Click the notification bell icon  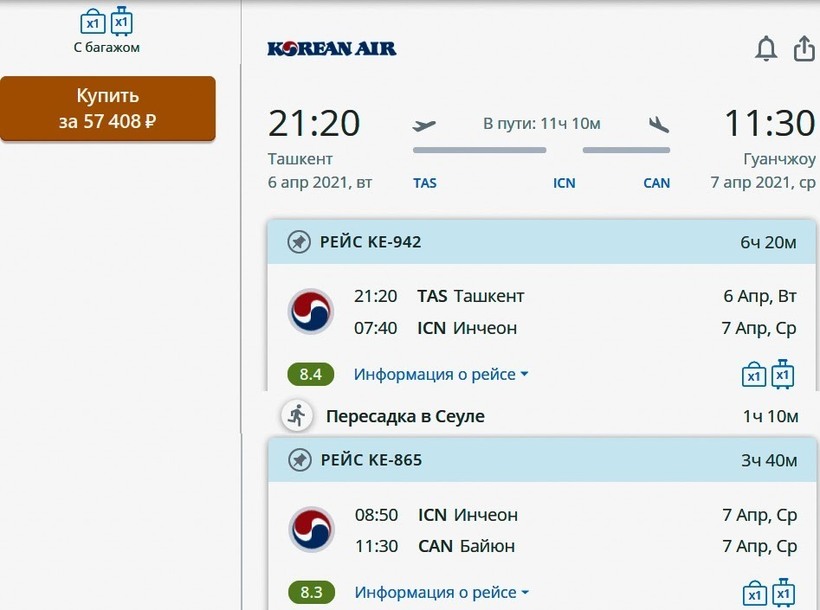[x=766, y=49]
